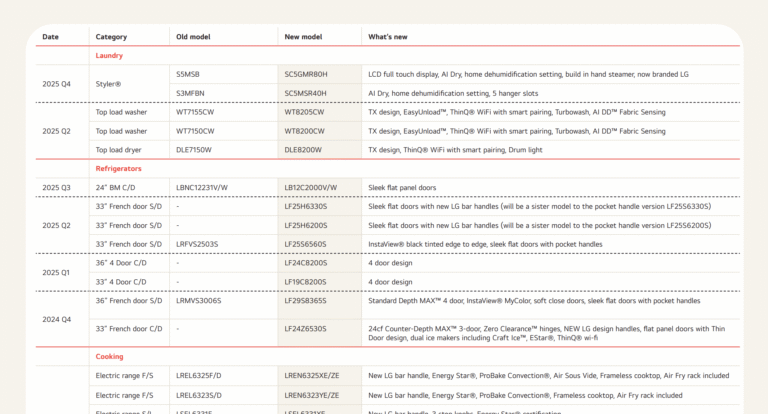Click old model "DLE7150W"
Viewport: 768px width, 414px height.
pyautogui.click(x=194, y=150)
